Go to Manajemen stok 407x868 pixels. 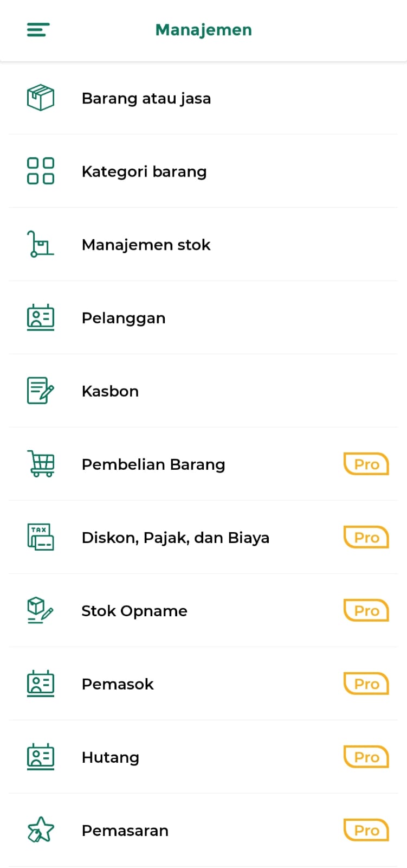tap(146, 245)
